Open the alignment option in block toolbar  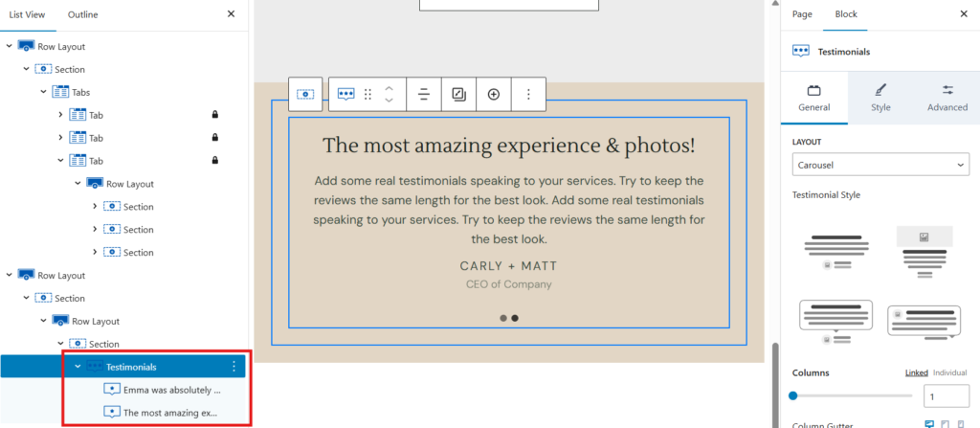tap(424, 94)
